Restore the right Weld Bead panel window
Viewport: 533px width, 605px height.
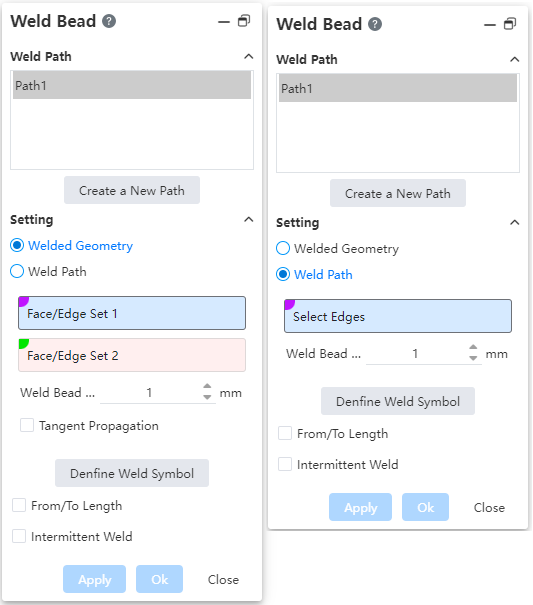coord(510,24)
